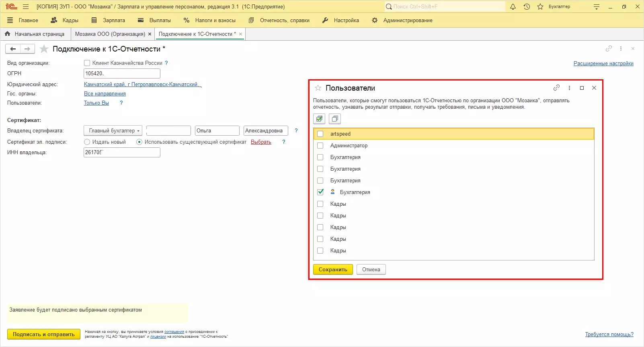Get link to Подключение form
This screenshot has height=347, width=644.
(609, 48)
